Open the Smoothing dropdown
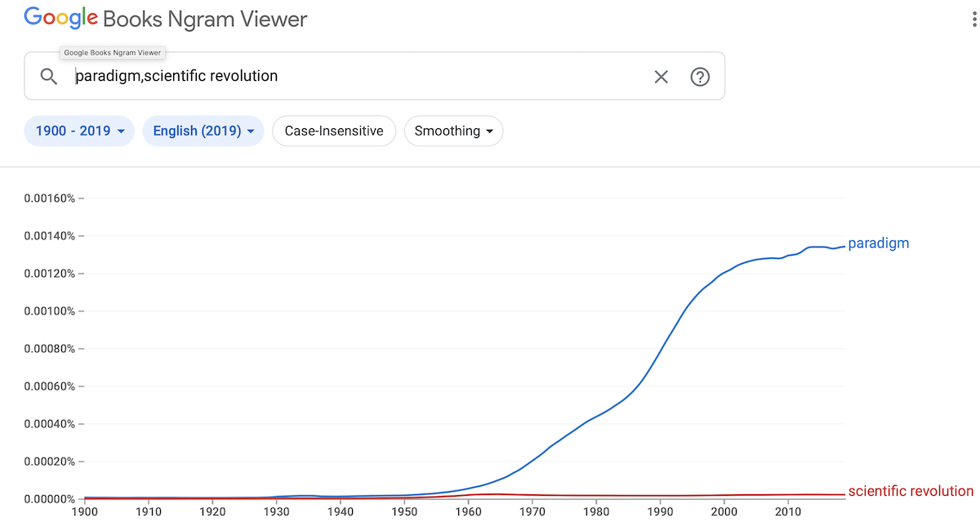The width and height of the screenshot is (980, 531). coord(453,131)
